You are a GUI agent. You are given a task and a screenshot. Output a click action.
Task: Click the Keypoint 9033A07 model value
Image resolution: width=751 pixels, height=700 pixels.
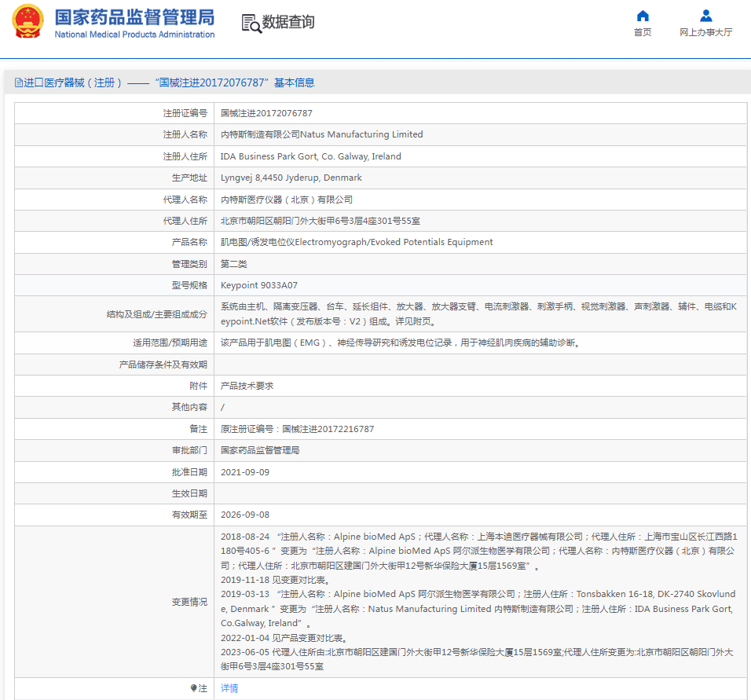pyautogui.click(x=258, y=285)
